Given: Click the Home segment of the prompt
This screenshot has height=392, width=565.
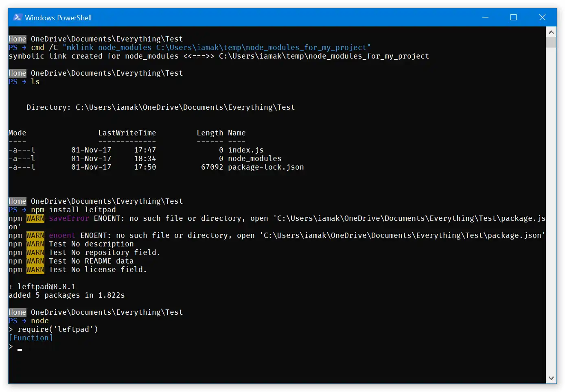Looking at the screenshot, I should tap(17, 39).
